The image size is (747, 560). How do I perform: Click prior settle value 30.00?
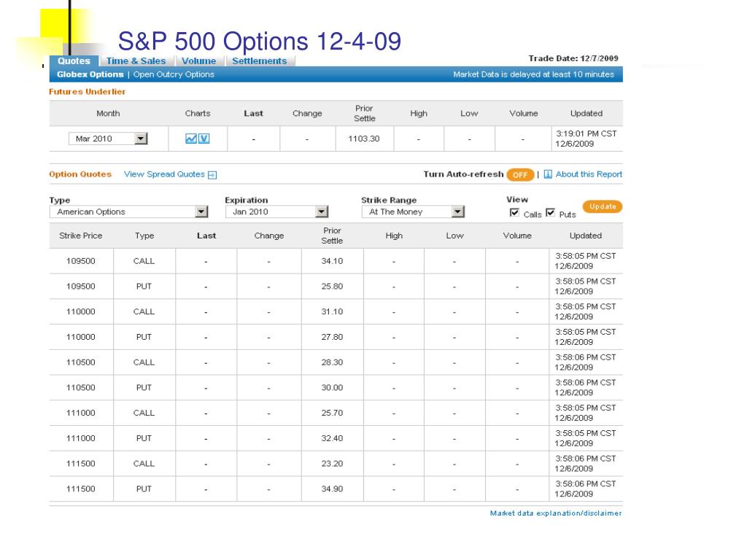click(x=332, y=388)
